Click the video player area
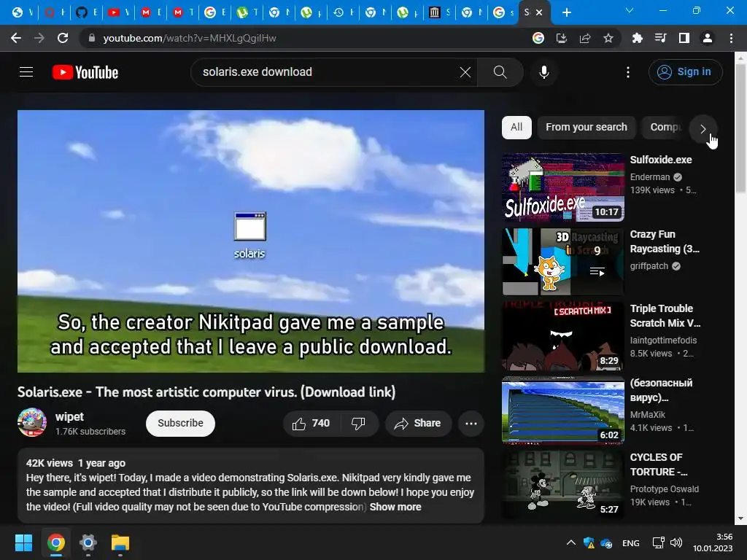The height and width of the screenshot is (560, 747). pos(251,241)
